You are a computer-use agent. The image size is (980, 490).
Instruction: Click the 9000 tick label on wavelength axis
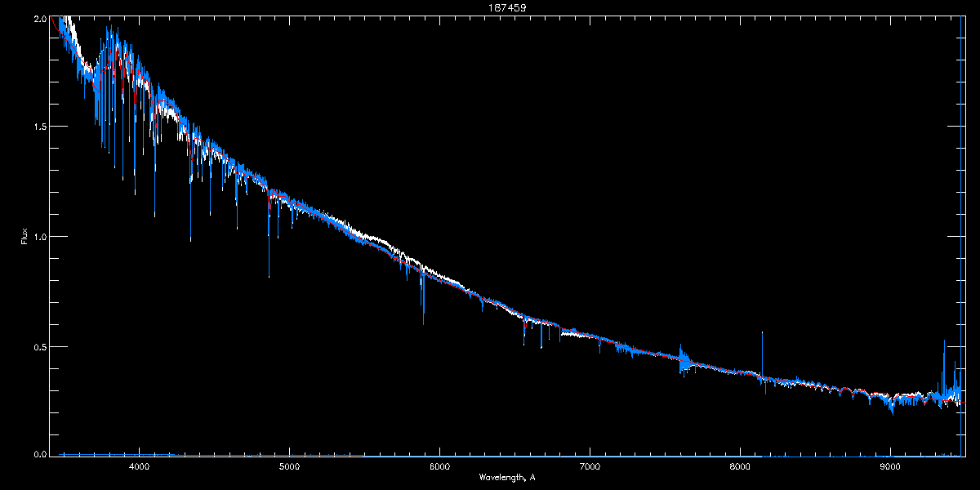point(890,466)
